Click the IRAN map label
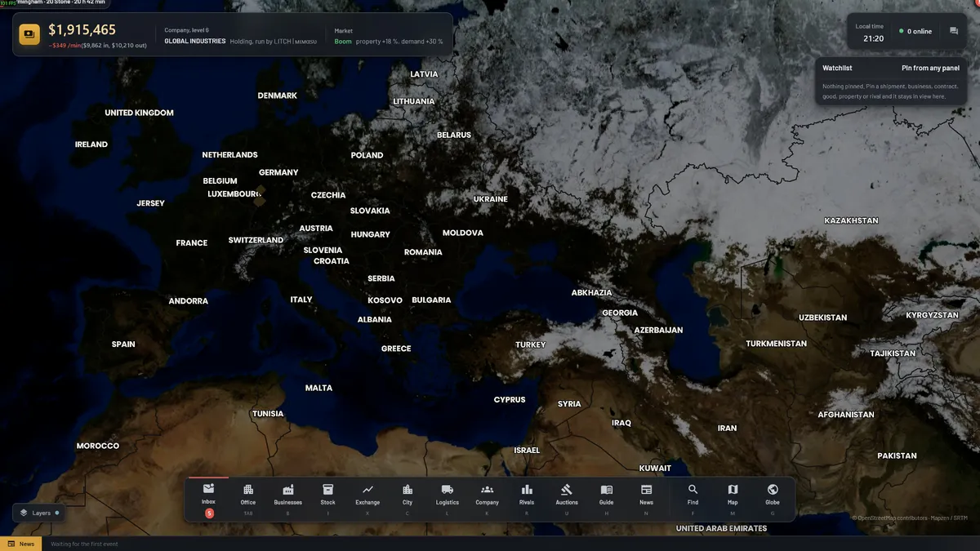 [727, 428]
